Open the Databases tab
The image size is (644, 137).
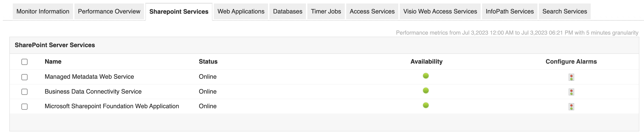tap(288, 11)
